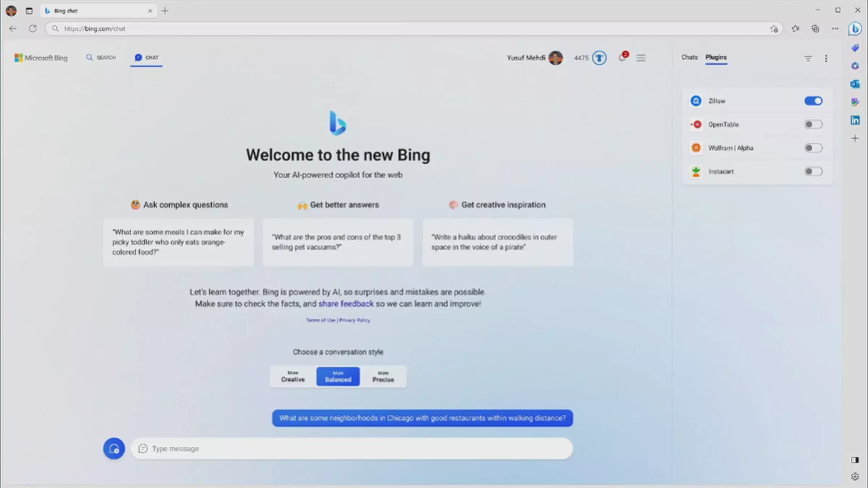
Task: Enable the Wolfram Alpha plugin toggle
Action: tap(813, 148)
